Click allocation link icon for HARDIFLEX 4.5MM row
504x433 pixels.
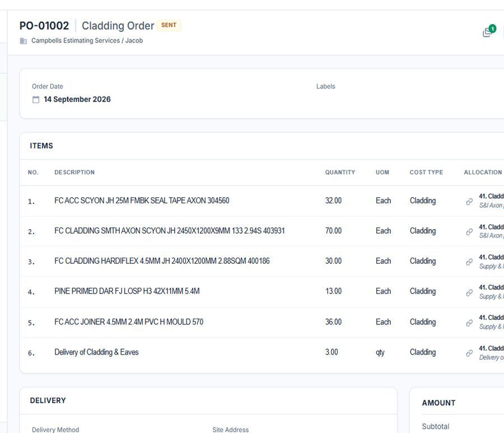coord(469,262)
